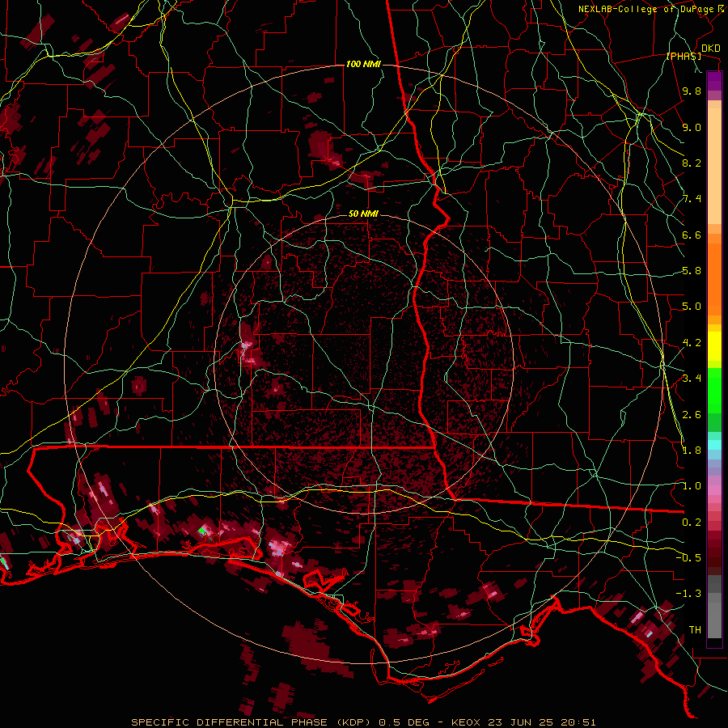Click the -0.5 value on color scale
Image resolution: width=728 pixels, height=728 pixels.
point(688,558)
